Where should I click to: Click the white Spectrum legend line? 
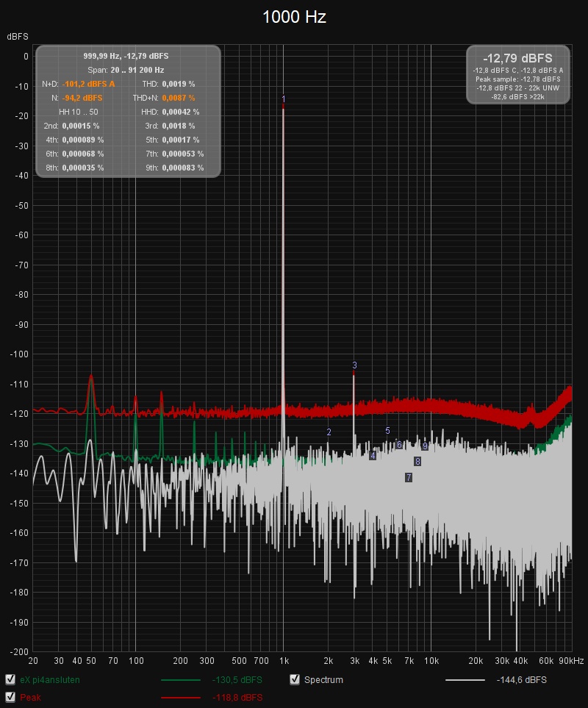(x=465, y=680)
